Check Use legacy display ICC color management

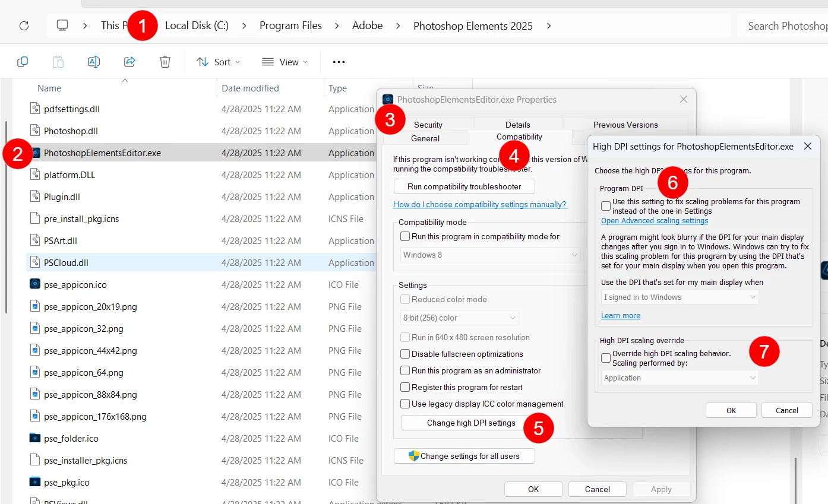405,404
